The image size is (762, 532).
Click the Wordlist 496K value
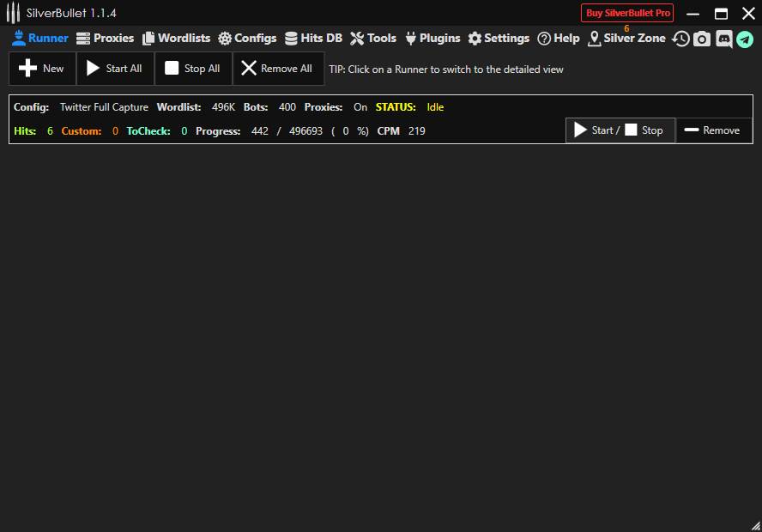[x=223, y=107]
